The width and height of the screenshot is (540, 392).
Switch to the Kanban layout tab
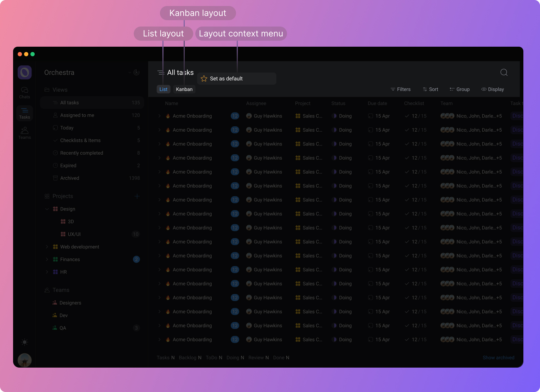point(184,90)
